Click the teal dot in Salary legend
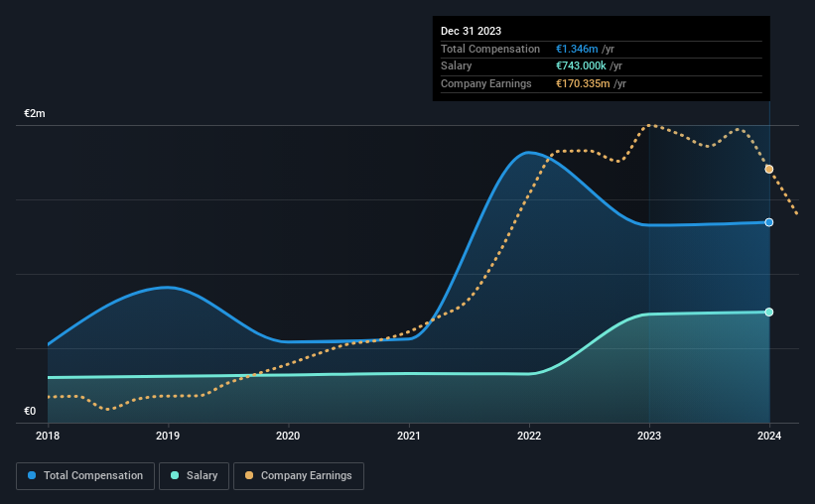The image size is (815, 504). coord(175,475)
